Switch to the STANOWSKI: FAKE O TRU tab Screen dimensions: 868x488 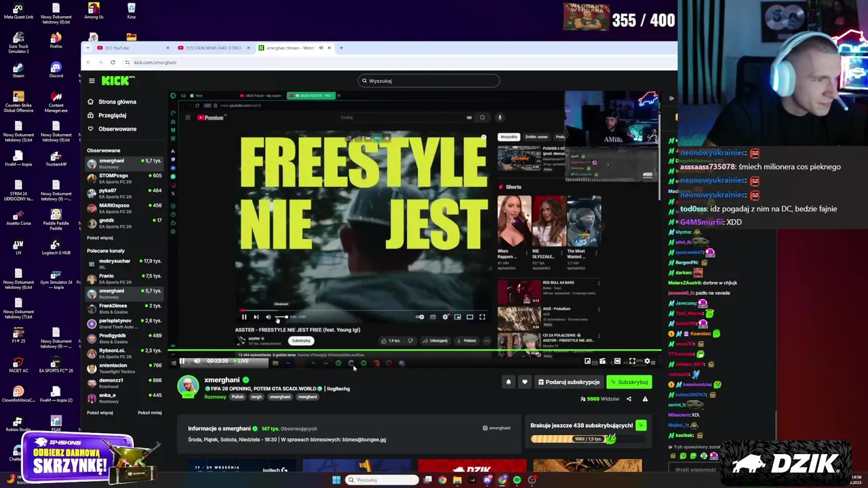(213, 48)
